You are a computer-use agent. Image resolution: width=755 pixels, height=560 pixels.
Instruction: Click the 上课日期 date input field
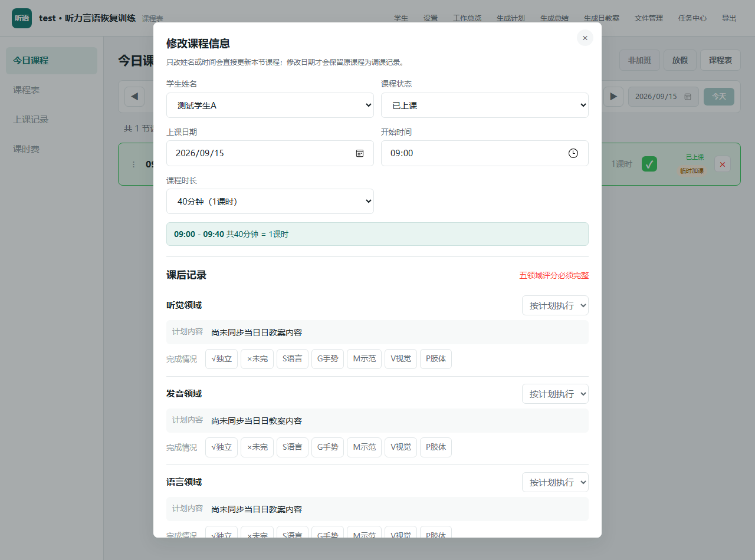(x=270, y=153)
